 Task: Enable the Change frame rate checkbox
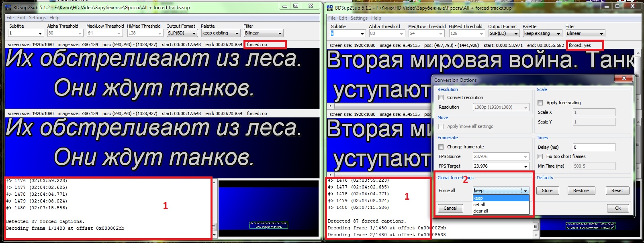click(x=441, y=147)
